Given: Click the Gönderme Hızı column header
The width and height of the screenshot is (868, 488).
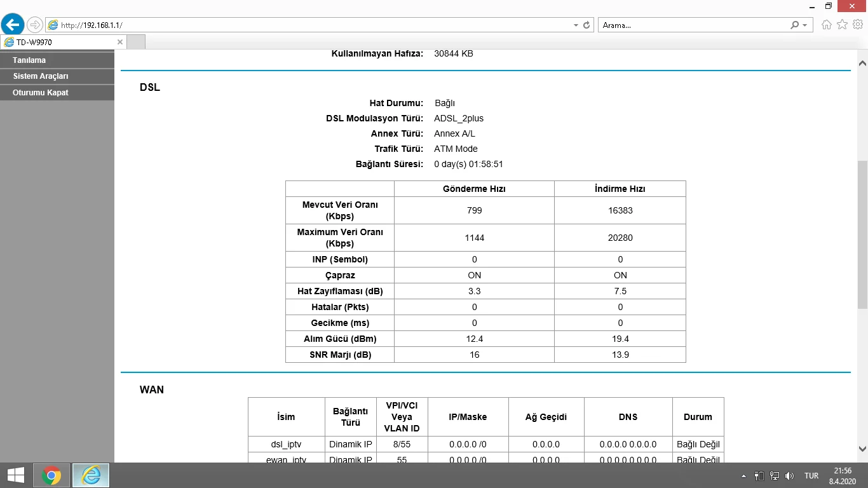Looking at the screenshot, I should tap(474, 189).
